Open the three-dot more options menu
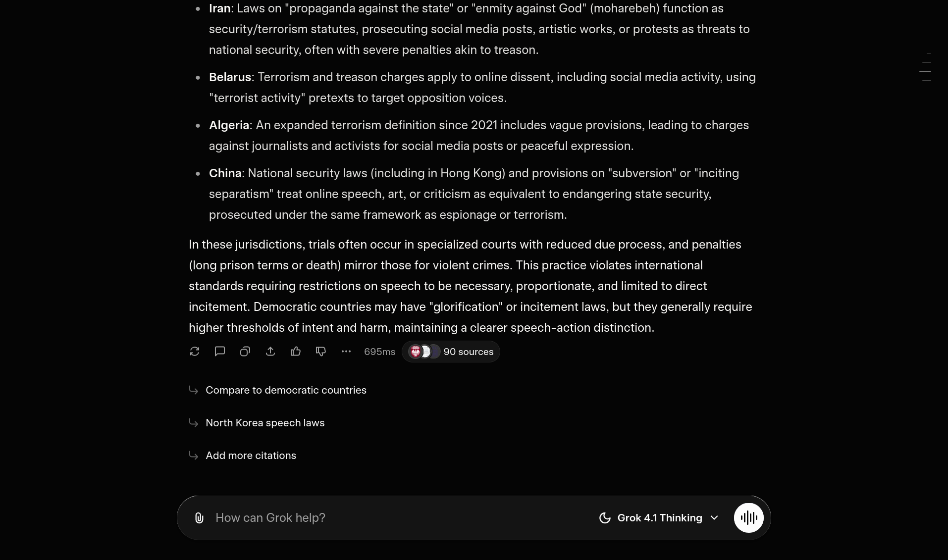The image size is (948, 560). point(346,352)
